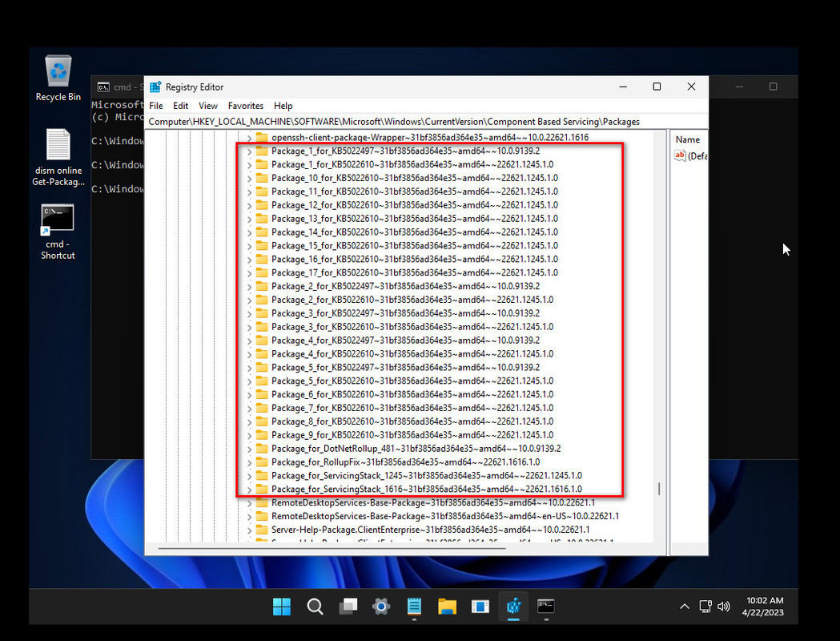Expand RemoteDesktopServices-Base-Package en-US key
The height and width of the screenshot is (641, 840).
tap(249, 517)
